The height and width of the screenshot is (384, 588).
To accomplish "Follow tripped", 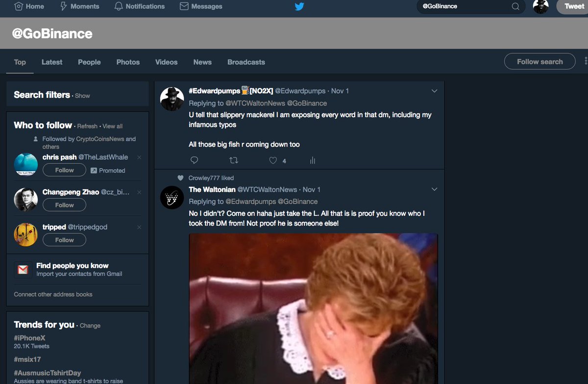I will (64, 240).
